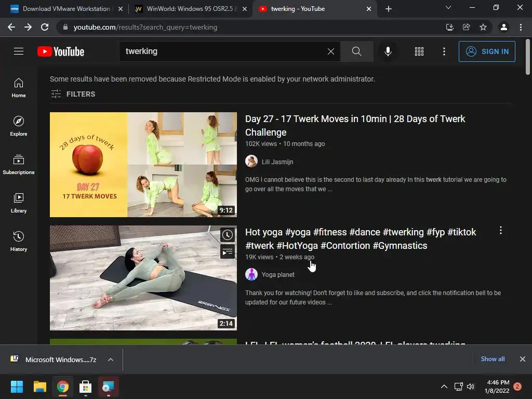Open Chrome profile icon
Image resolution: width=532 pixels, height=399 pixels.
[504, 27]
